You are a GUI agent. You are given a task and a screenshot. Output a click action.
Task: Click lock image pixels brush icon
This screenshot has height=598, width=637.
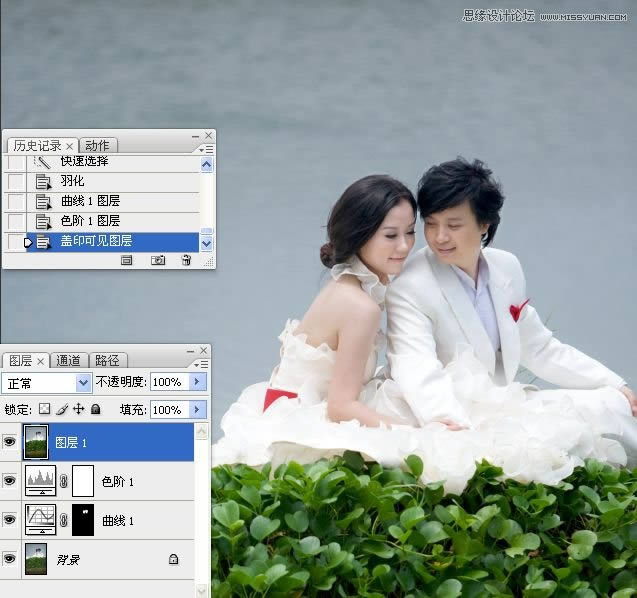(61, 409)
